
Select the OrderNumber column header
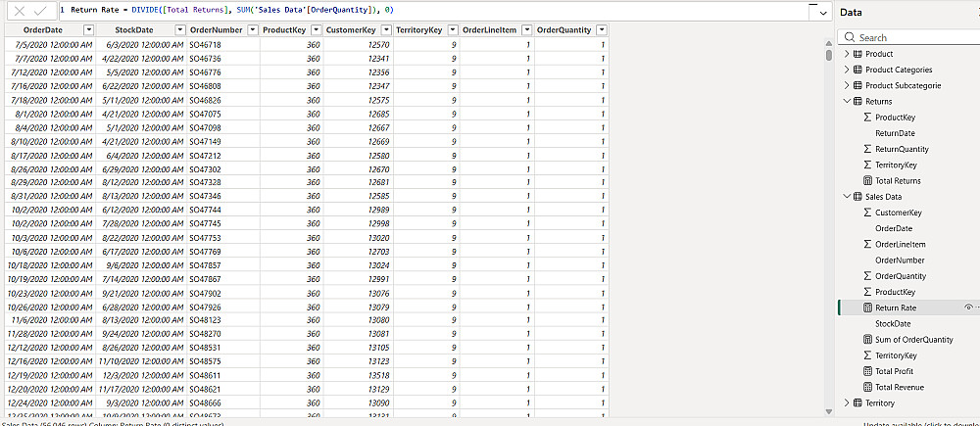pos(217,30)
